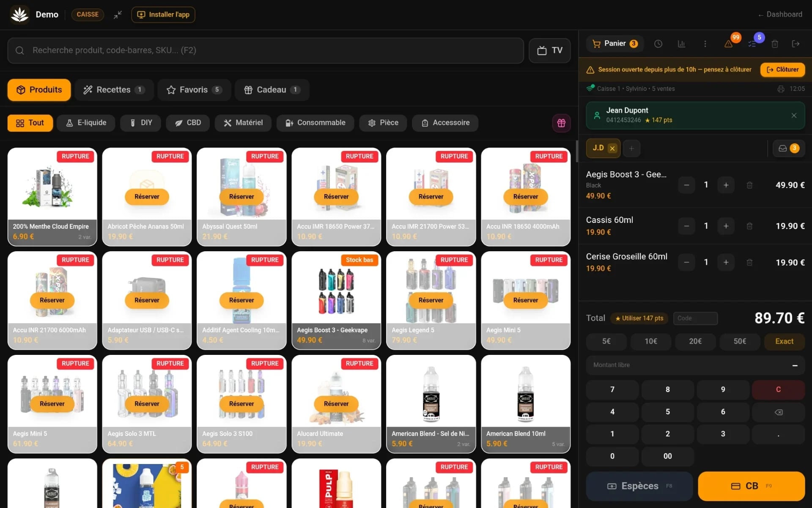Open the Cadeau tab
The image size is (812, 508).
[x=272, y=90]
